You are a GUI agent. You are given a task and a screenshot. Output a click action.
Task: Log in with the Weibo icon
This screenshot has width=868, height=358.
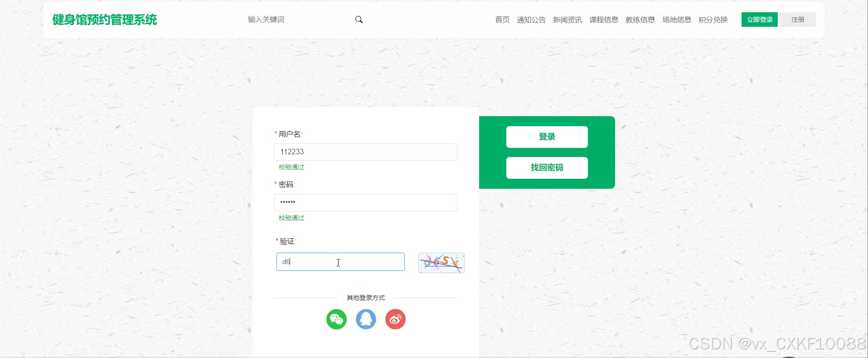coord(395,319)
